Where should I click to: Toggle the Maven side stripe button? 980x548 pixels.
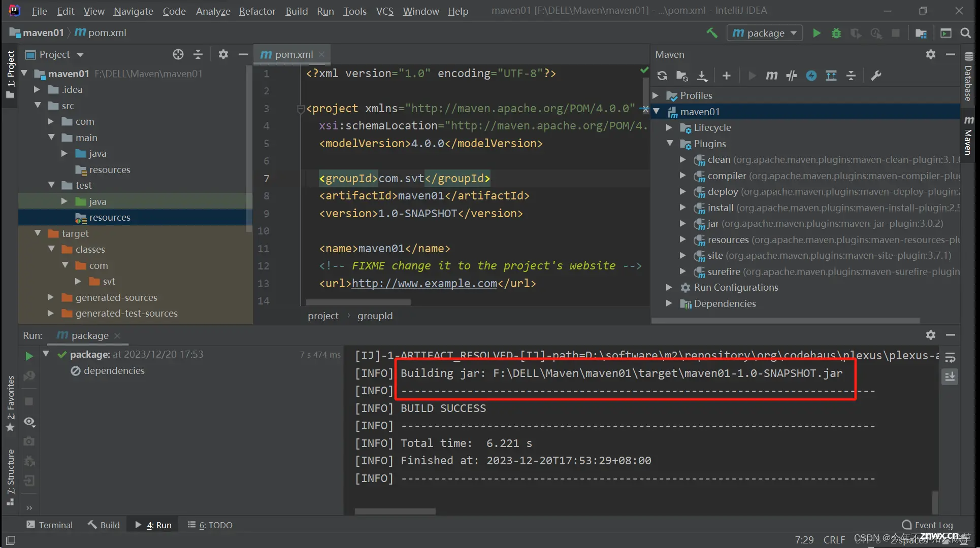pyautogui.click(x=969, y=136)
